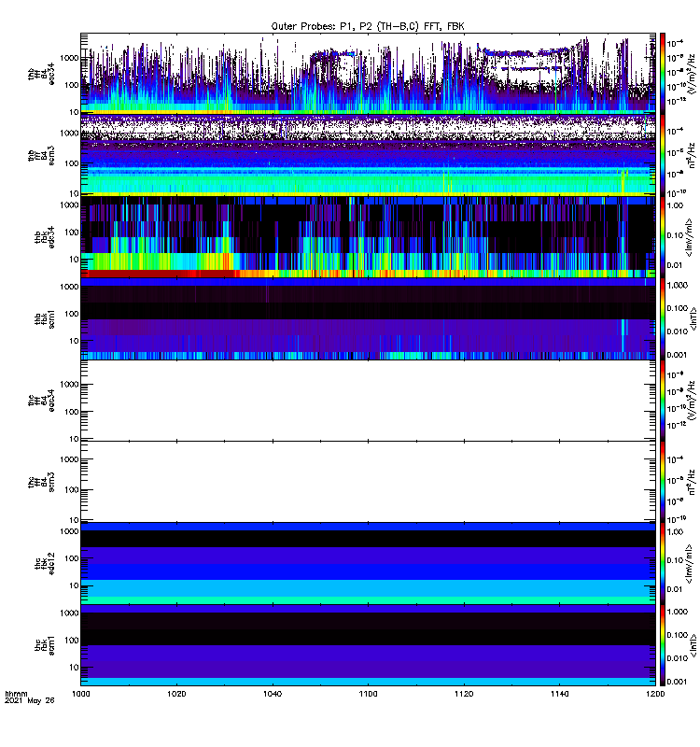This screenshot has height=747, width=700.
Task: Click the '100' y-axis tick of thb eac34 panel
Action: click(72, 85)
